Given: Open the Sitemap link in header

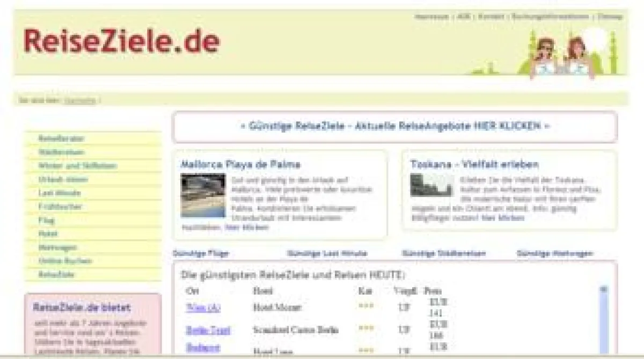Looking at the screenshot, I should click(x=610, y=17).
